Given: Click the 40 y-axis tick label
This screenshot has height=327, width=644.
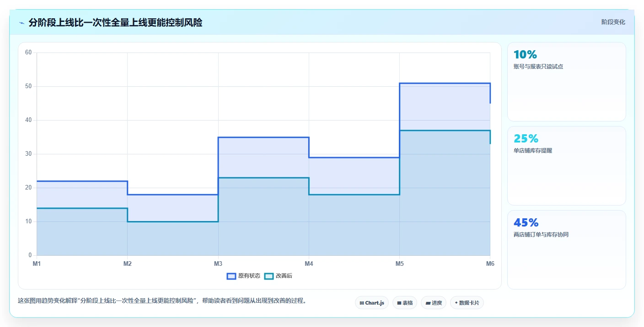Looking at the screenshot, I should pos(28,120).
